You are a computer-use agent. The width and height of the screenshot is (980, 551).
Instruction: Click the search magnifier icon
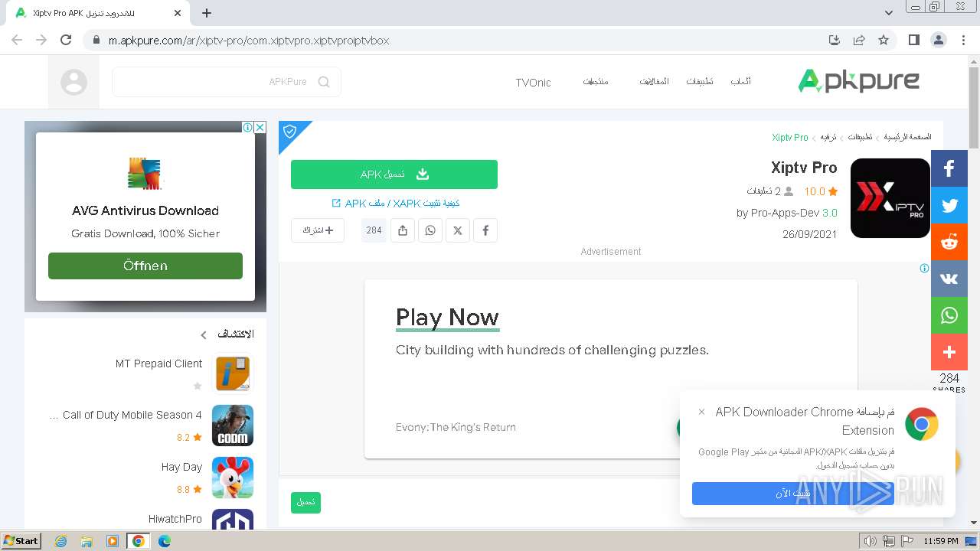[x=324, y=82]
